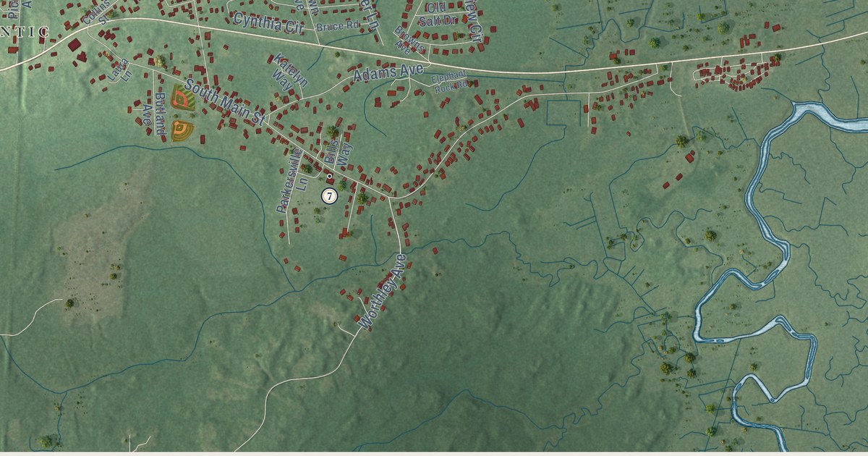
Task: Select the Adams Ave street label
Action: (387, 72)
